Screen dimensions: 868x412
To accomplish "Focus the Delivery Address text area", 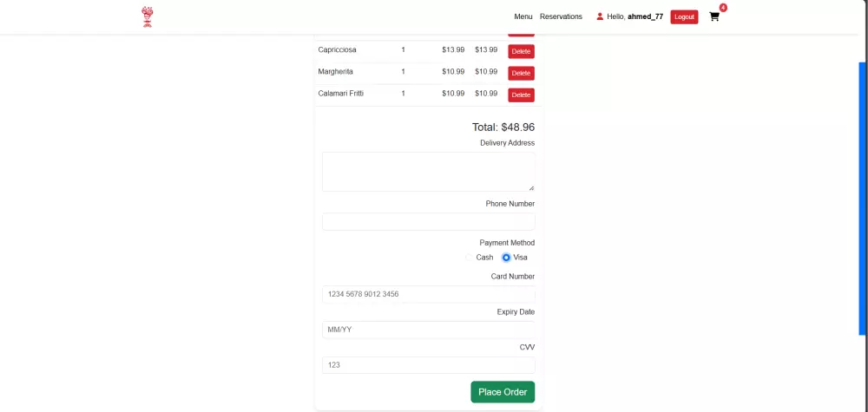I will pyautogui.click(x=429, y=172).
